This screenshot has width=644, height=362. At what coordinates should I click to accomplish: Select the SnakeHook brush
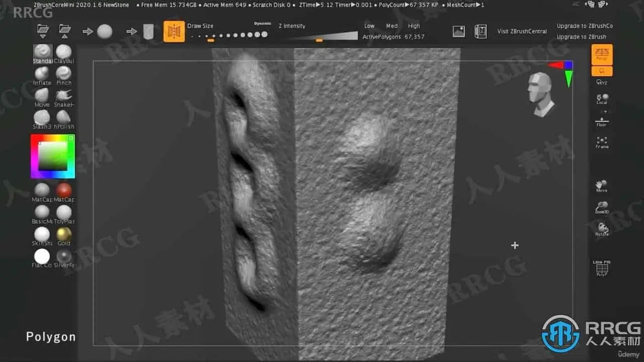point(64,98)
